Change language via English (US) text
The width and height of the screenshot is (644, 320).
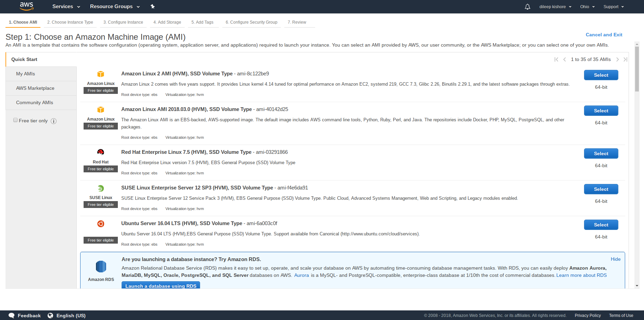(x=71, y=316)
